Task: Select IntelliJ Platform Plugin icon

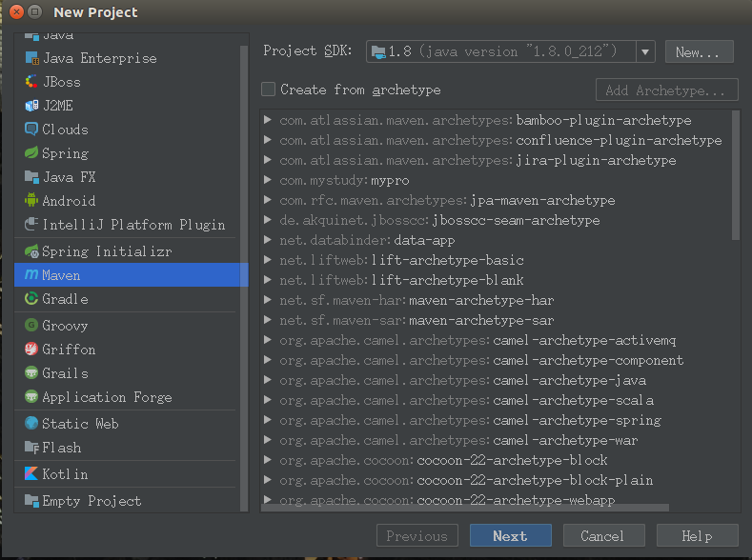Action: (x=31, y=224)
